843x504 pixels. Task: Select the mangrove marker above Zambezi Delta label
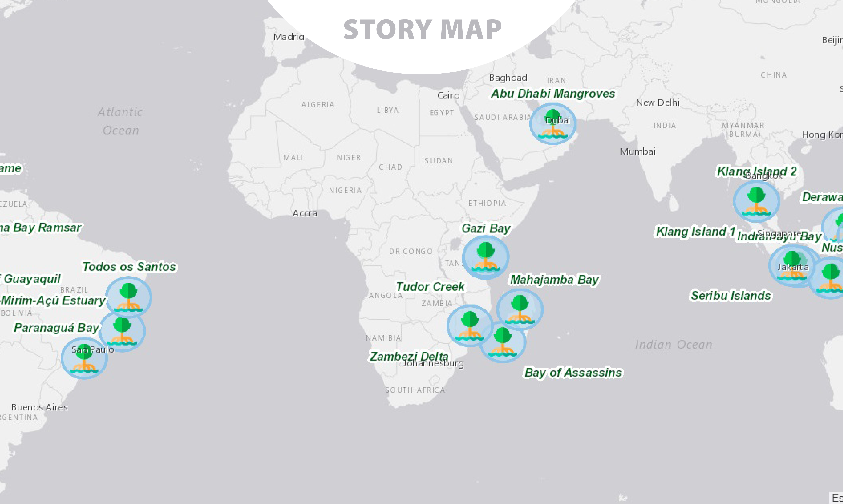pyautogui.click(x=470, y=325)
